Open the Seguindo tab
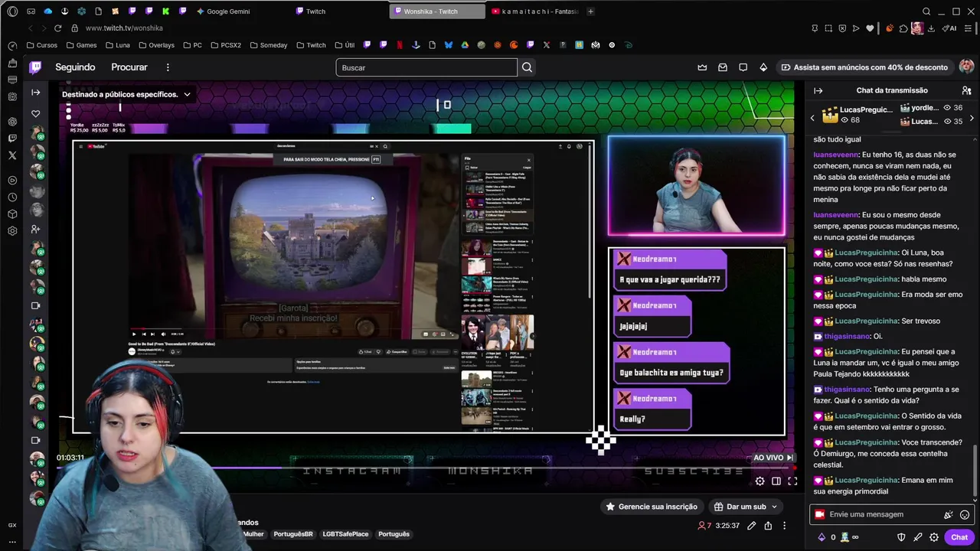980x551 pixels. (x=75, y=67)
